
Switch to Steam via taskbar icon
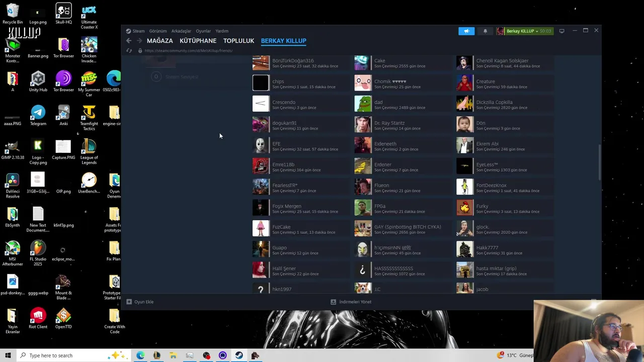(239, 355)
